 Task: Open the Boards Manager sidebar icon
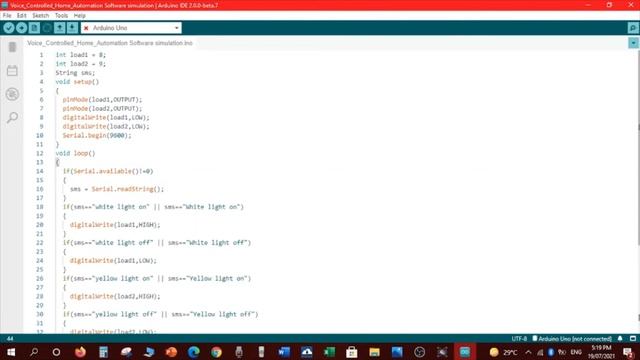pyautogui.click(x=12, y=71)
